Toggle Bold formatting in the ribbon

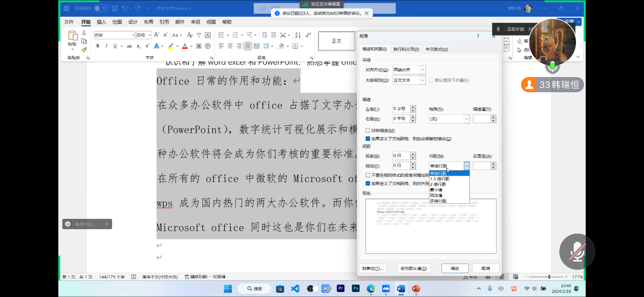98,46
